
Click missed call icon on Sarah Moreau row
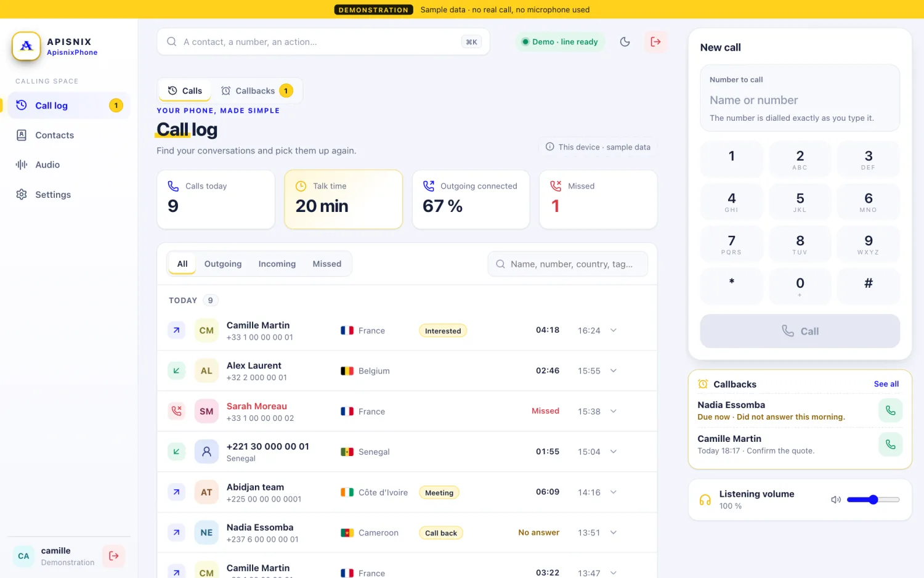[x=176, y=411]
